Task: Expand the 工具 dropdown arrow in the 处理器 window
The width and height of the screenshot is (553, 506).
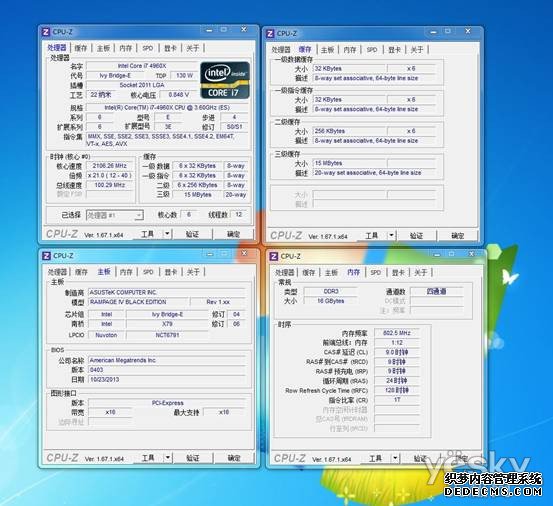Action: pyautogui.click(x=167, y=234)
